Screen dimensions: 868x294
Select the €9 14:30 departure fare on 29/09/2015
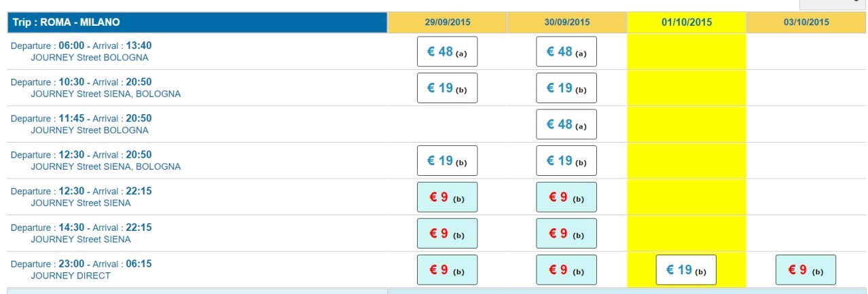447,234
